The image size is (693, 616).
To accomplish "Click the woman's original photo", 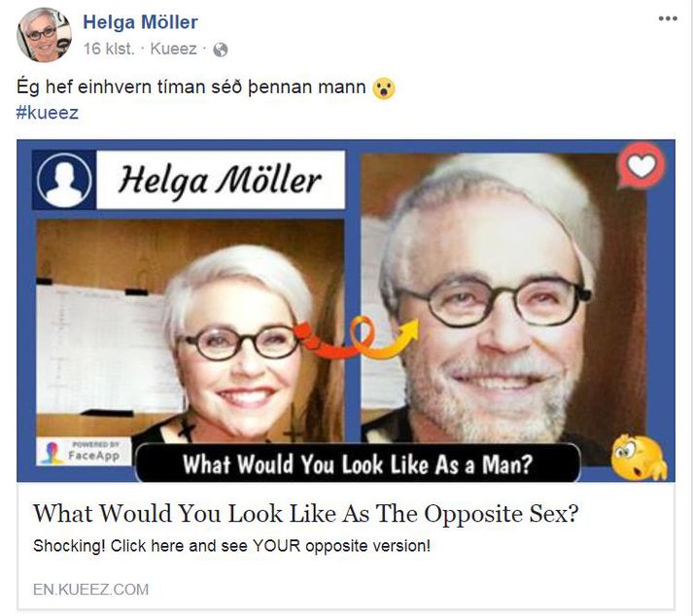I will click(x=191, y=330).
